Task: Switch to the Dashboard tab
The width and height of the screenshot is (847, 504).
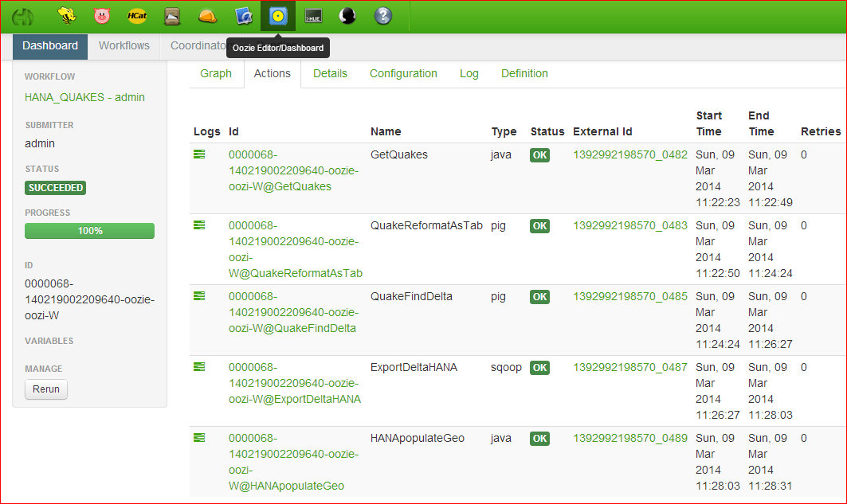Action: (x=50, y=46)
